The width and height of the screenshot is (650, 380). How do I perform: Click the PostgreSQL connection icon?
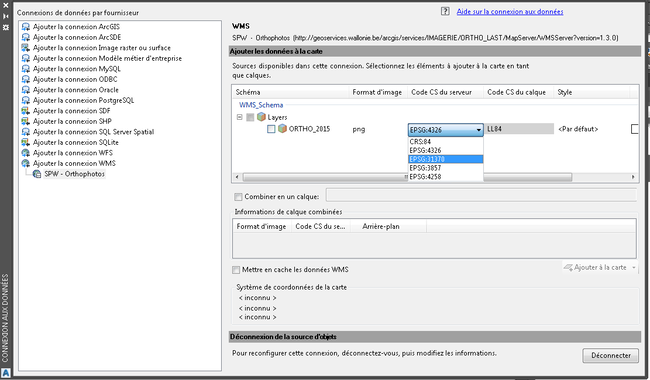pyautogui.click(x=26, y=100)
